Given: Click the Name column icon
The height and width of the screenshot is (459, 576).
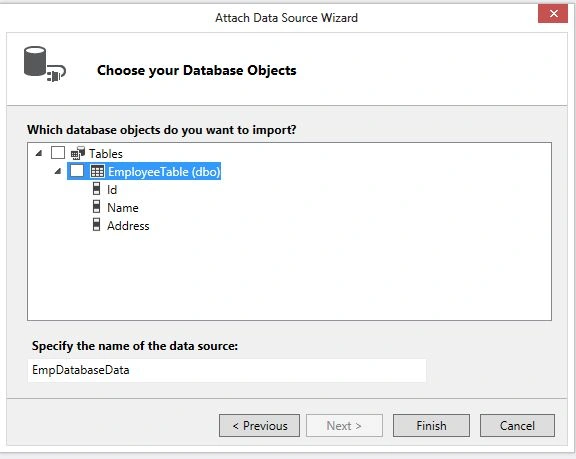Looking at the screenshot, I should tap(96, 207).
